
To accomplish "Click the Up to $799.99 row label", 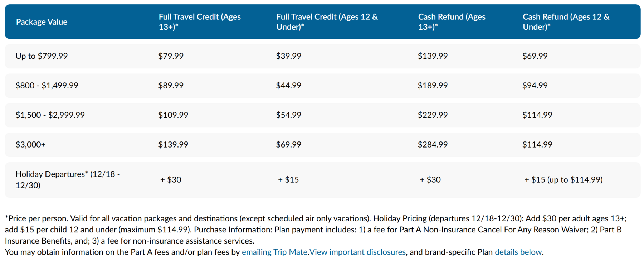I will [42, 56].
